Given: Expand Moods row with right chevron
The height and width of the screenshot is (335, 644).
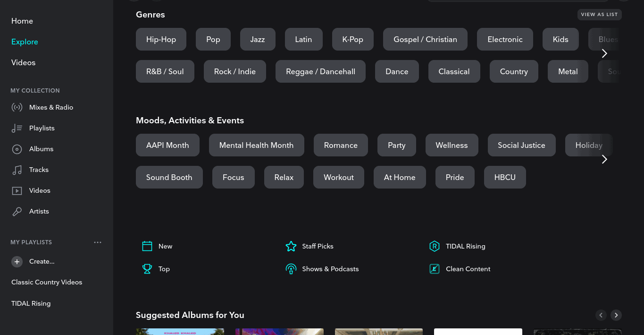Looking at the screenshot, I should 604,159.
